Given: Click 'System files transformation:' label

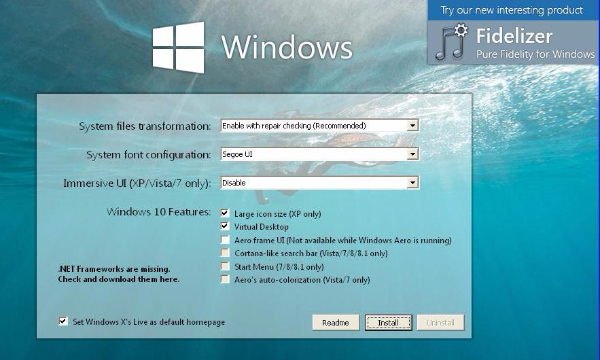Looking at the screenshot, I should tap(145, 126).
